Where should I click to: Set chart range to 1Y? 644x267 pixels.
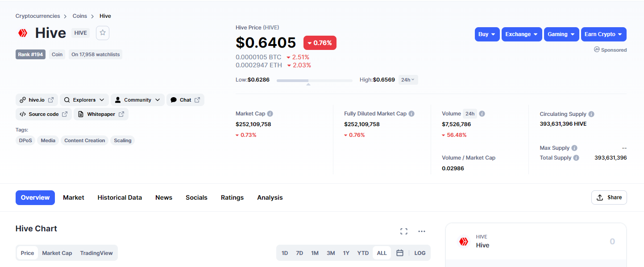pyautogui.click(x=346, y=253)
